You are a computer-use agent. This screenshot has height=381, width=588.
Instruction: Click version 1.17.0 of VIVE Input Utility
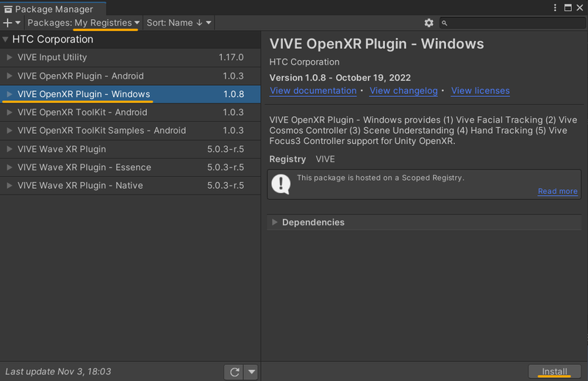pos(231,57)
